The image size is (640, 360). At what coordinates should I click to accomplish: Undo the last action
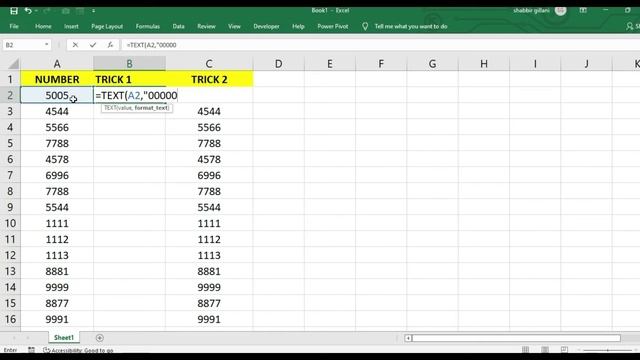point(28,11)
